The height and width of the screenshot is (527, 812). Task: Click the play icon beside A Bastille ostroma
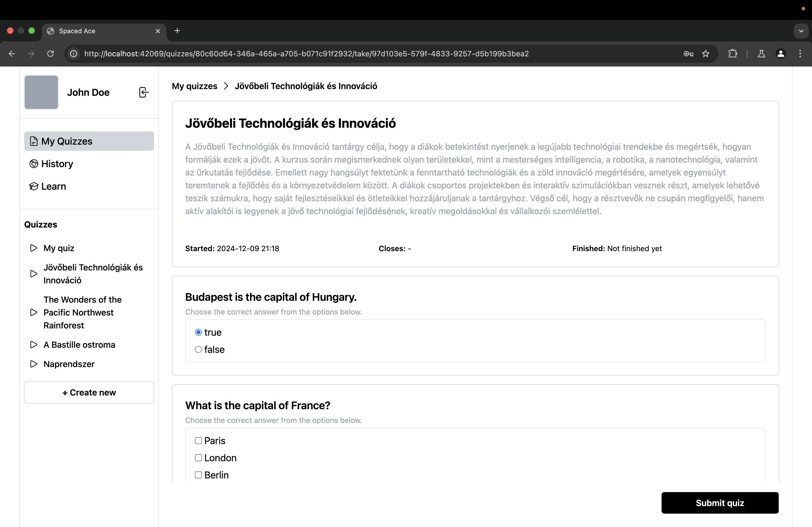pos(34,345)
